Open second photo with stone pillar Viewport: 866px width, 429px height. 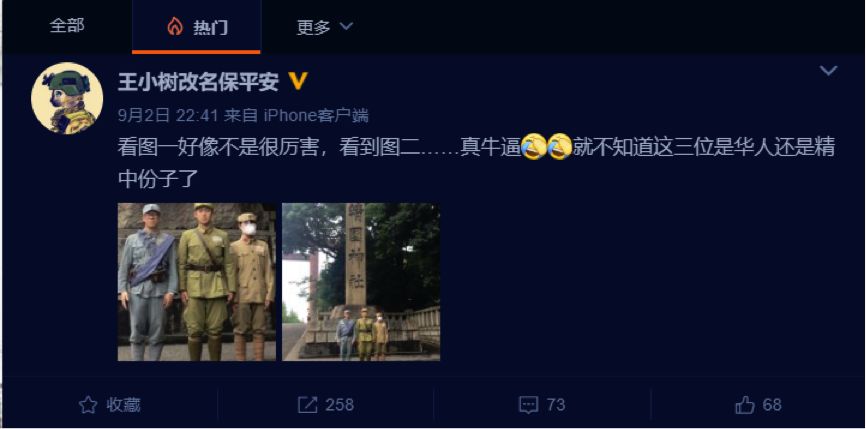(x=361, y=282)
